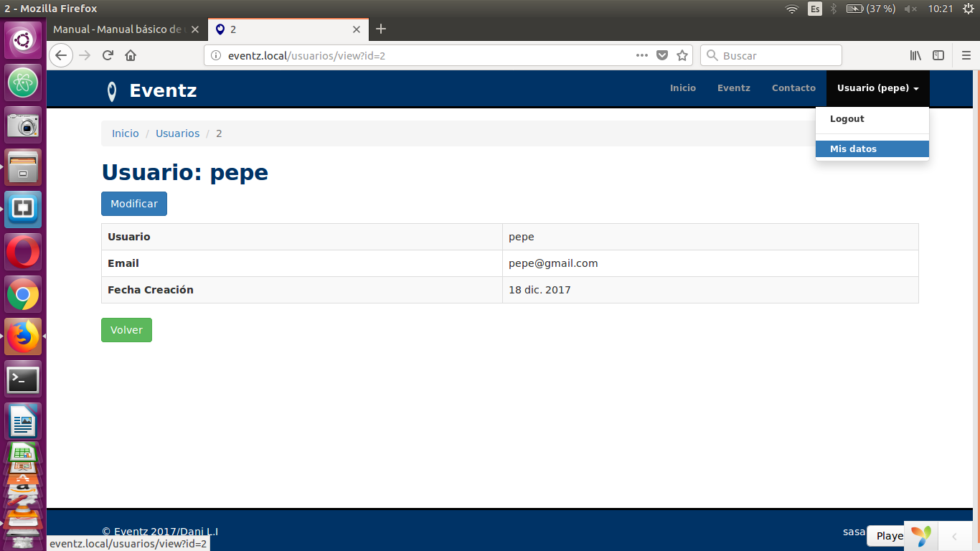
Task: Switch to Firefox in launcher
Action: pos(24,336)
